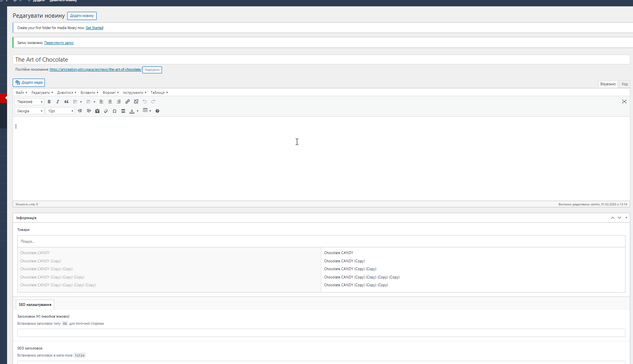
Task: Click the media icon on Додати медіа
Action: pyautogui.click(x=18, y=82)
